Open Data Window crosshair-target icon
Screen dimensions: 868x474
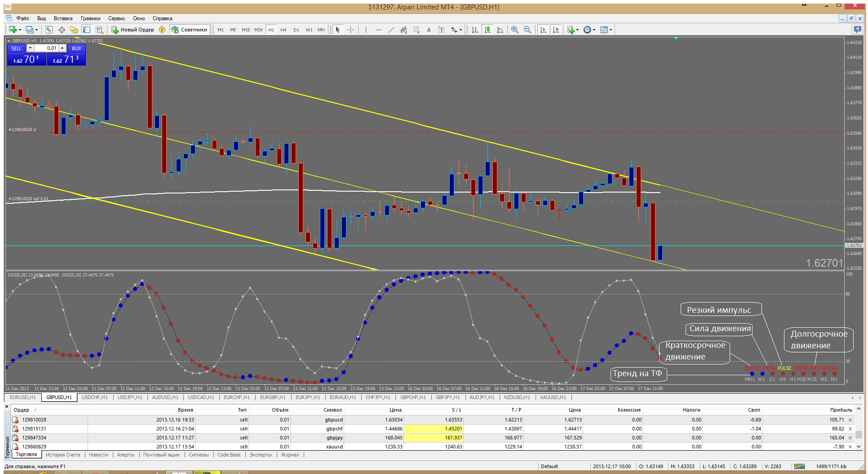[62, 30]
